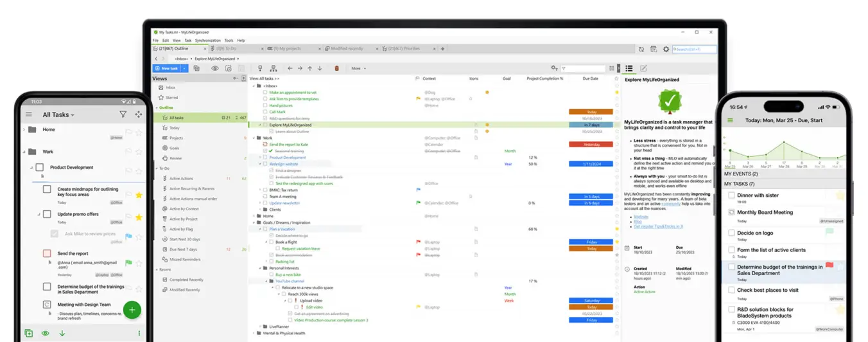This screenshot has width=868, height=342.
Task: Check the Team A meeting checkbox
Action: pos(265,197)
